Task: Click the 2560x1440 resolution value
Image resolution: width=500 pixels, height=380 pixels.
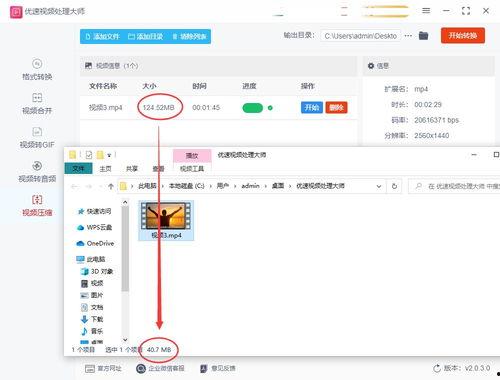Action: click(432, 135)
